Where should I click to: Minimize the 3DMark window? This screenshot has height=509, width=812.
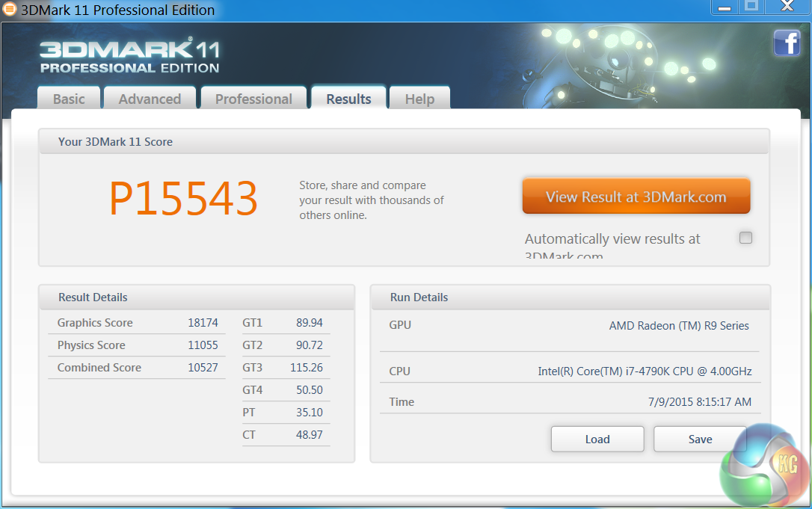724,7
